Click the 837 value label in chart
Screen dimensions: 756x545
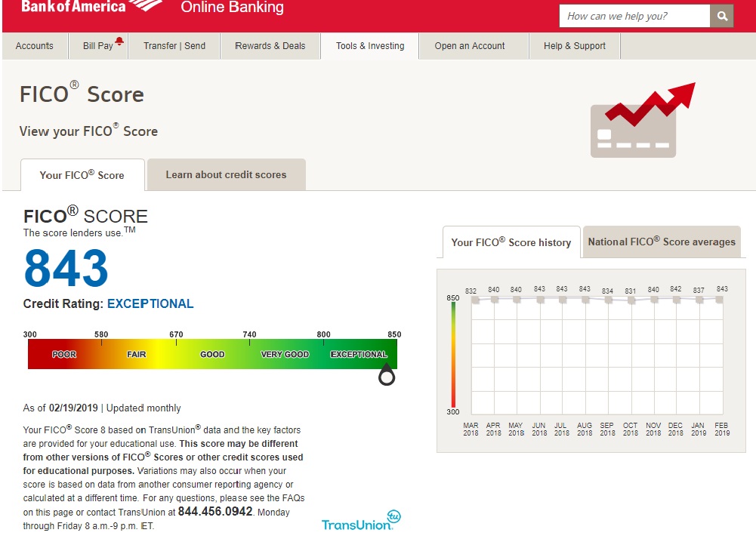(x=699, y=290)
